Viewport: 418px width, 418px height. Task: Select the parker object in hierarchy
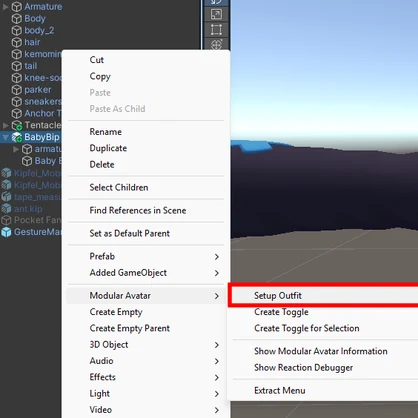[38, 90]
